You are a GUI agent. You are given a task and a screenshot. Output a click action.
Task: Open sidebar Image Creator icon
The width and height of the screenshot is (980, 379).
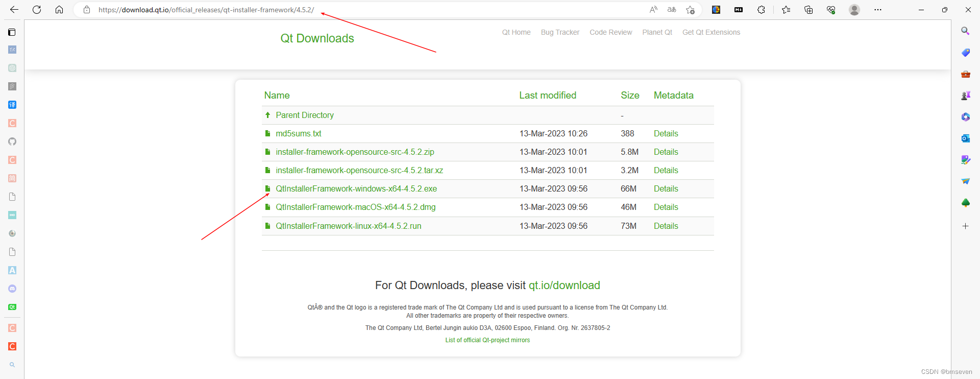pos(965,160)
